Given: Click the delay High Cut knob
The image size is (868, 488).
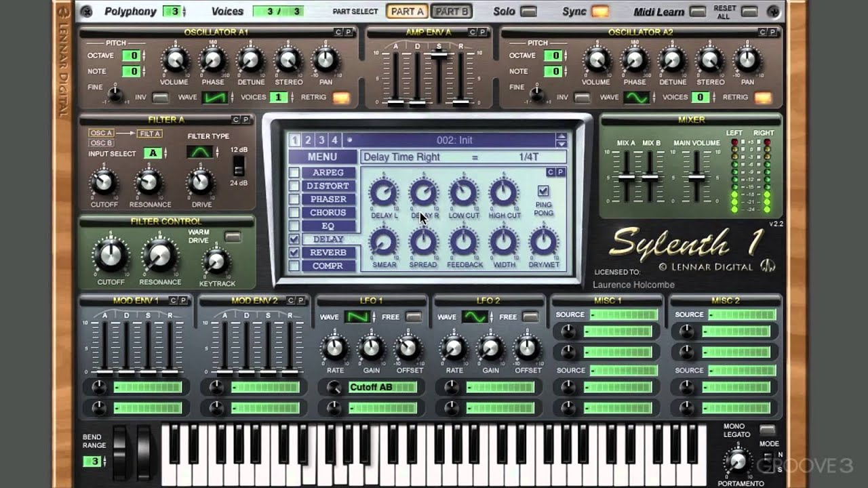Looking at the screenshot, I should 504,194.
